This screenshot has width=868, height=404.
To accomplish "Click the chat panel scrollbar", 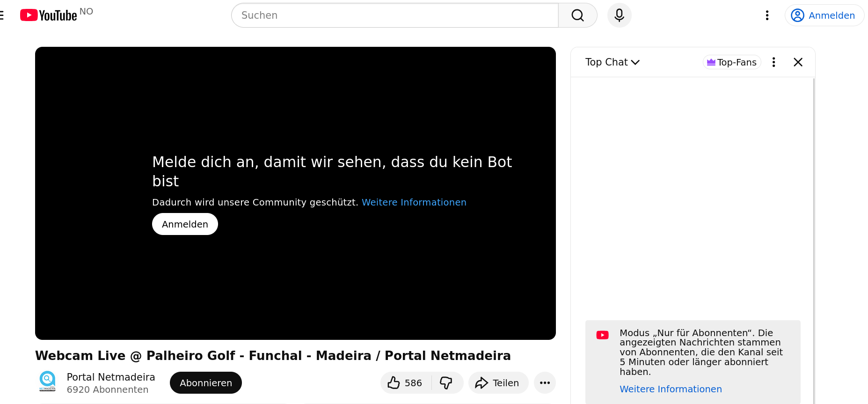I will (x=814, y=241).
